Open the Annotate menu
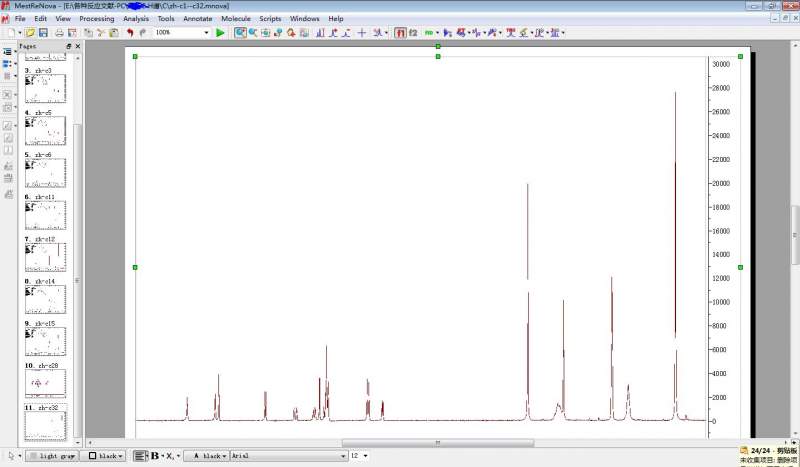Screen dimensions: 800x467 197,18
